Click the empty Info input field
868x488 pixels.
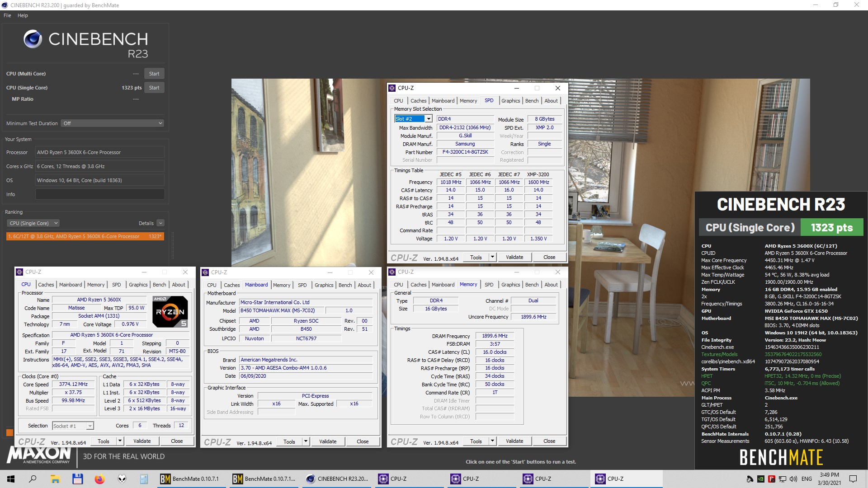[x=99, y=194]
